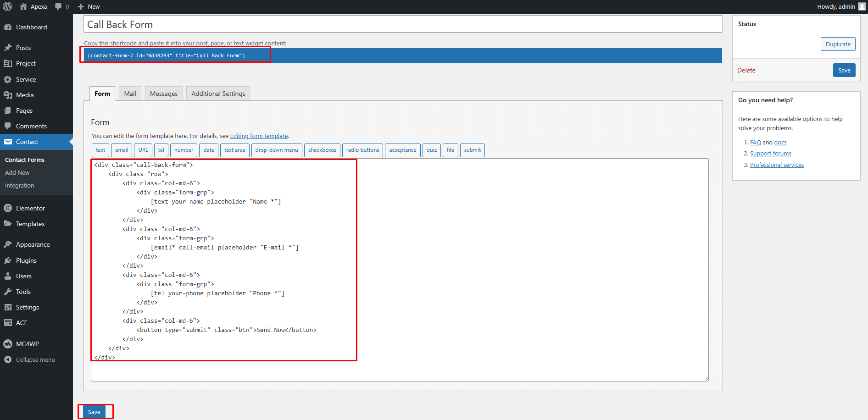Click the Users person icon
The height and width of the screenshot is (420, 868).
[x=8, y=276]
